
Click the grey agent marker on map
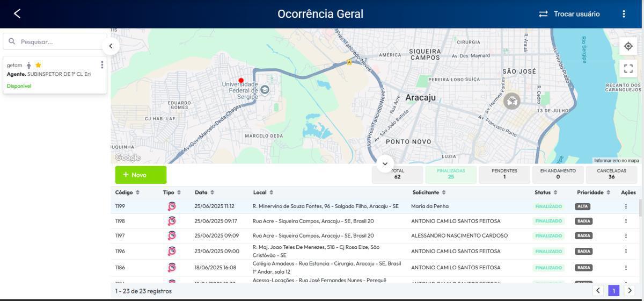(x=511, y=101)
